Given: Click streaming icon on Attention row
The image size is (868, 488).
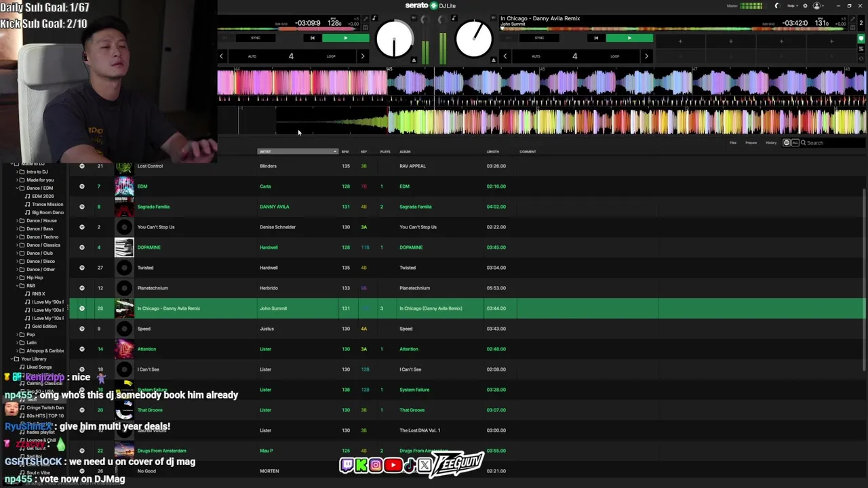Looking at the screenshot, I should pyautogui.click(x=82, y=349).
